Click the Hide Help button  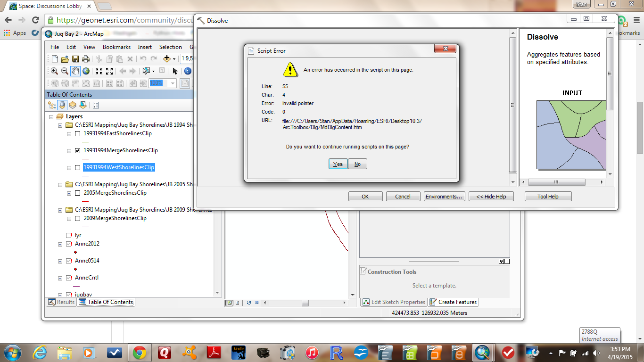tap(491, 197)
